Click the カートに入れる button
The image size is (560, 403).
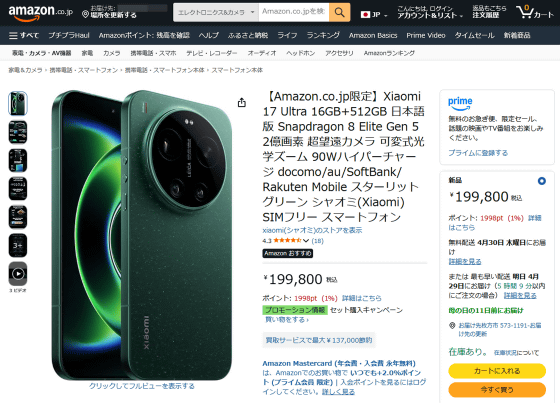[497, 371]
